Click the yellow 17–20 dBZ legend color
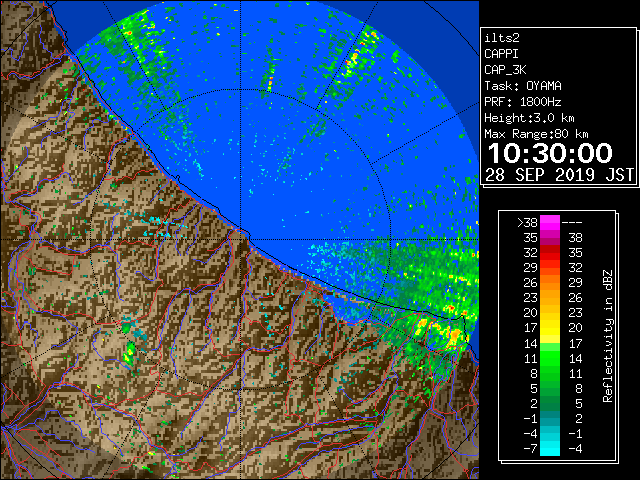 (550, 328)
